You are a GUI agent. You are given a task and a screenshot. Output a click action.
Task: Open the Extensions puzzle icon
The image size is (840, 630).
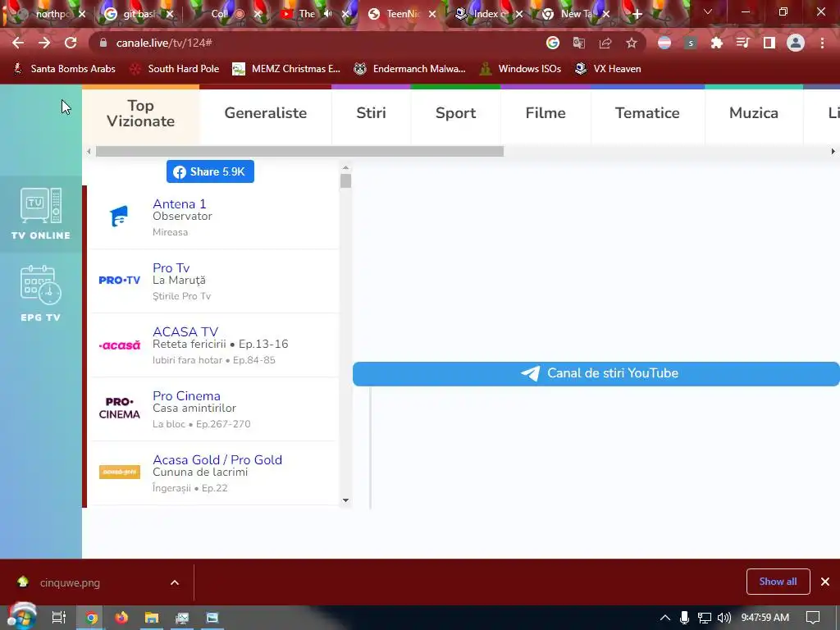[x=717, y=43]
